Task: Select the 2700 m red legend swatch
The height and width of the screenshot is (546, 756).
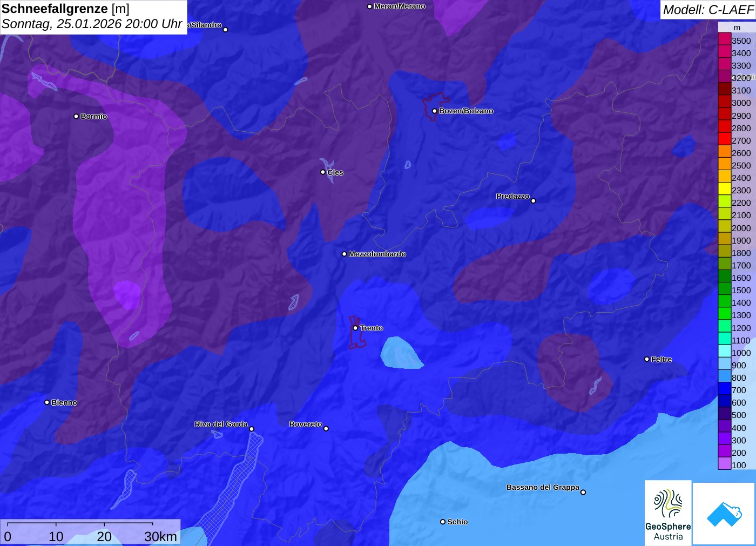Action: click(x=725, y=139)
